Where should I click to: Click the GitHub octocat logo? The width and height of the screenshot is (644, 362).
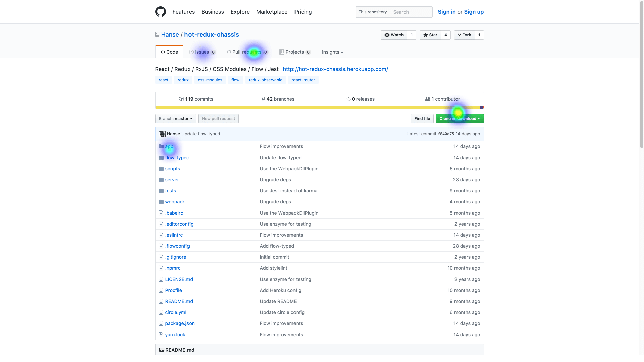click(161, 11)
